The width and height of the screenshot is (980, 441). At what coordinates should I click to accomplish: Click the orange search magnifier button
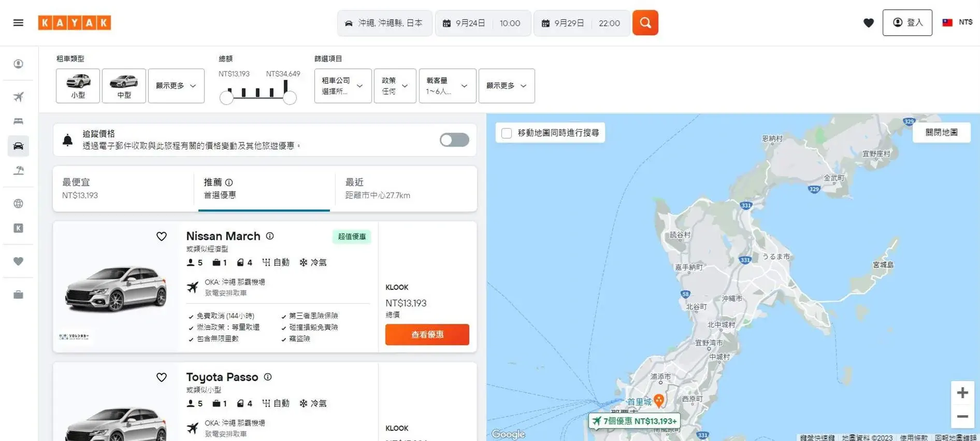click(645, 23)
